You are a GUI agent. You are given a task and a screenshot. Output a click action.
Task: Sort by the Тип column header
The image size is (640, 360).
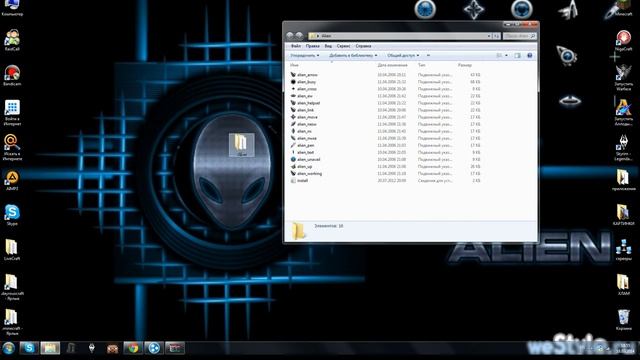coord(421,65)
